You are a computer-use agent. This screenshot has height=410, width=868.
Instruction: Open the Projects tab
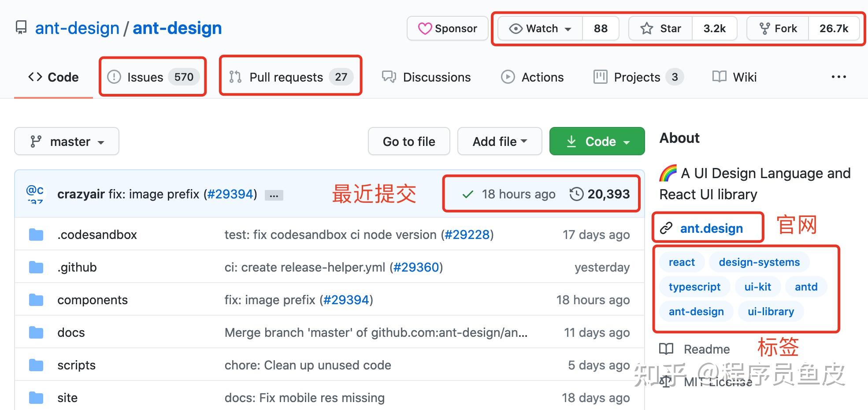(639, 77)
